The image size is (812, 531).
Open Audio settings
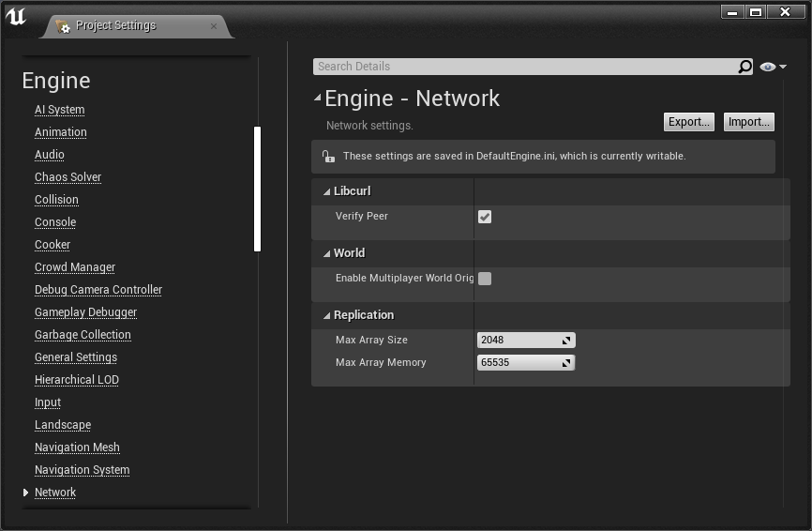(x=49, y=155)
